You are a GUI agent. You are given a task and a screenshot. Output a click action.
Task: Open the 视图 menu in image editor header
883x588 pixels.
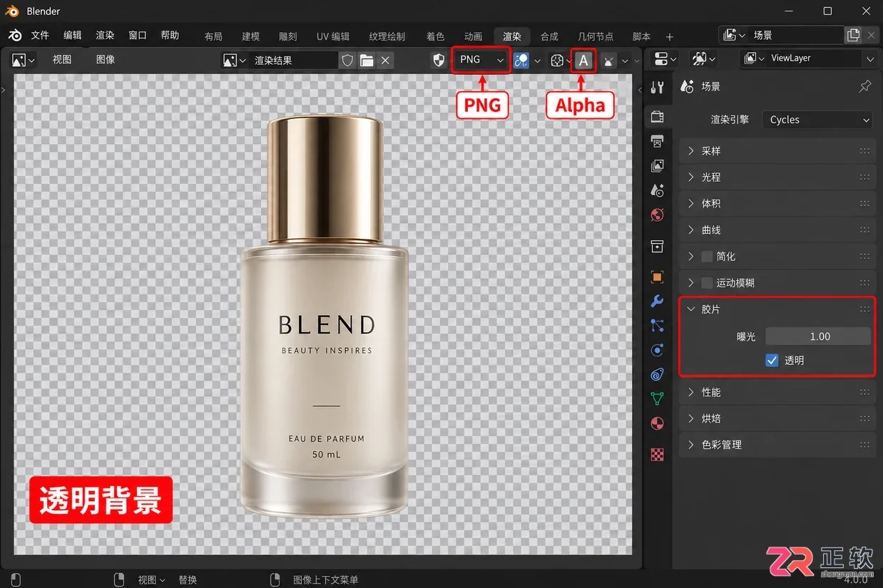point(62,60)
